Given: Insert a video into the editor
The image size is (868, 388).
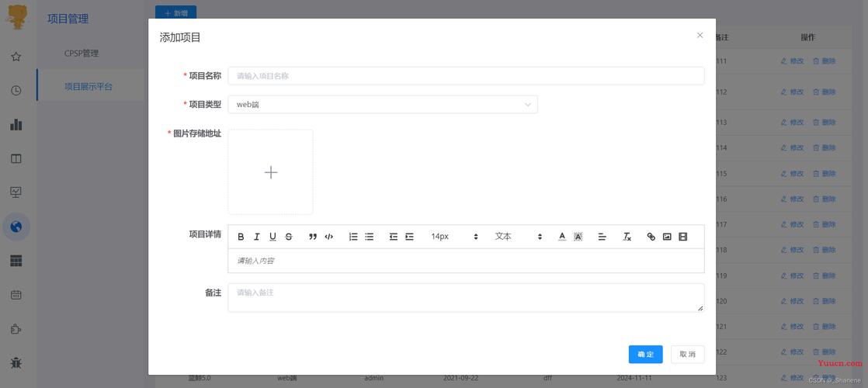Looking at the screenshot, I should 683,237.
